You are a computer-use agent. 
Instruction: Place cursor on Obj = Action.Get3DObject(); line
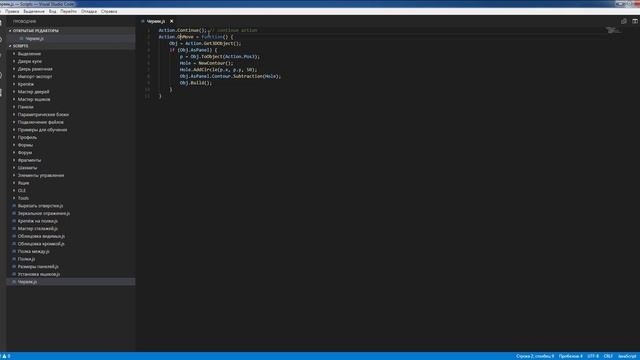[x=205, y=43]
